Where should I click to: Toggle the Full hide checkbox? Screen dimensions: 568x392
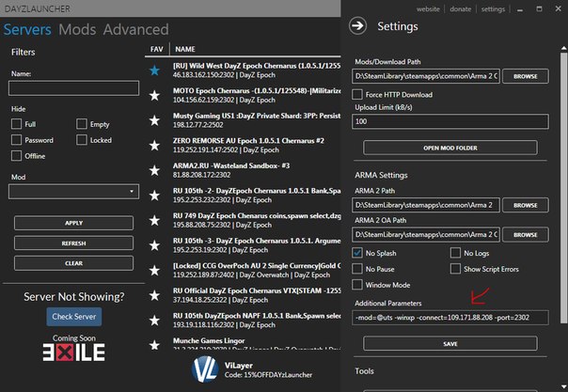pyautogui.click(x=16, y=124)
